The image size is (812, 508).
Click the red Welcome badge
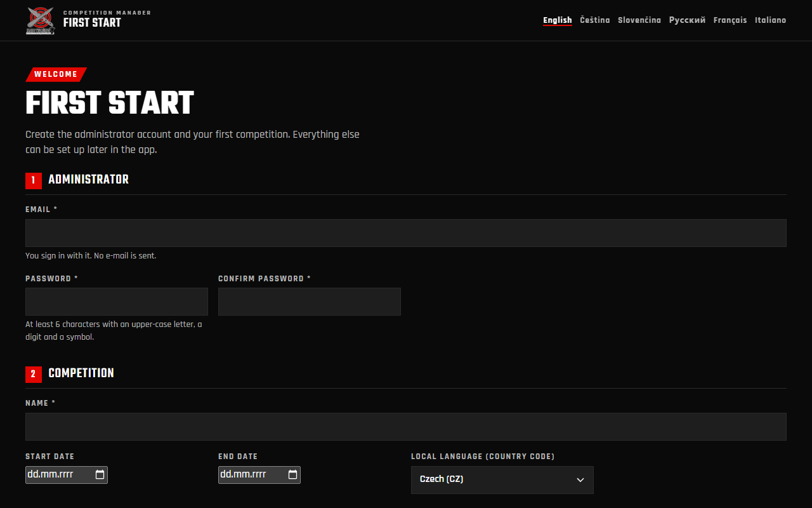click(x=56, y=74)
